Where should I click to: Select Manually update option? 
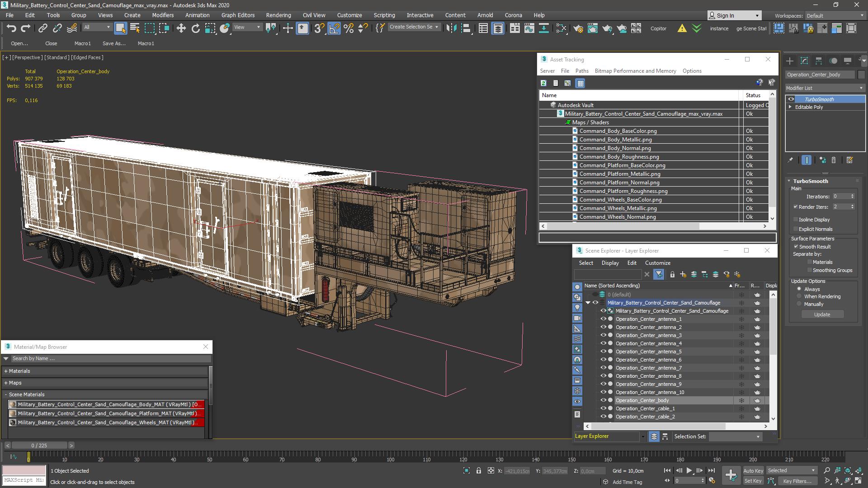click(x=799, y=304)
